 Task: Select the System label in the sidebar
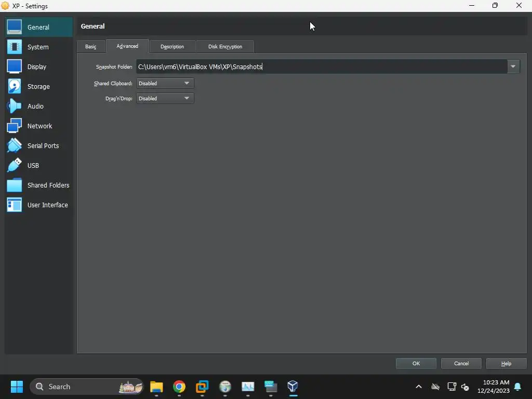coord(38,47)
